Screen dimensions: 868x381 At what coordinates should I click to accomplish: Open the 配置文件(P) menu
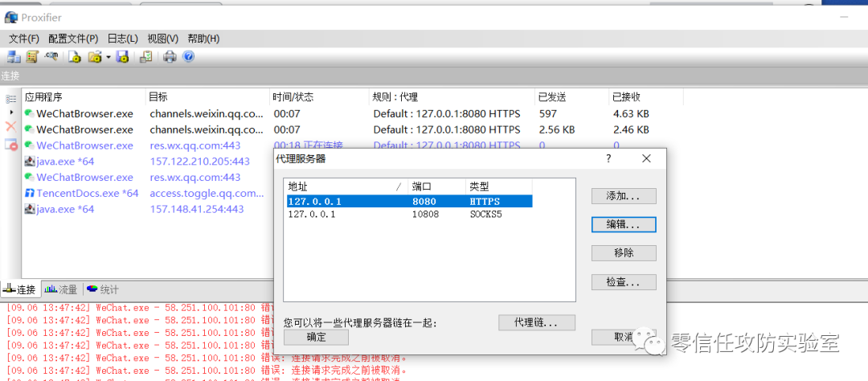pos(73,39)
